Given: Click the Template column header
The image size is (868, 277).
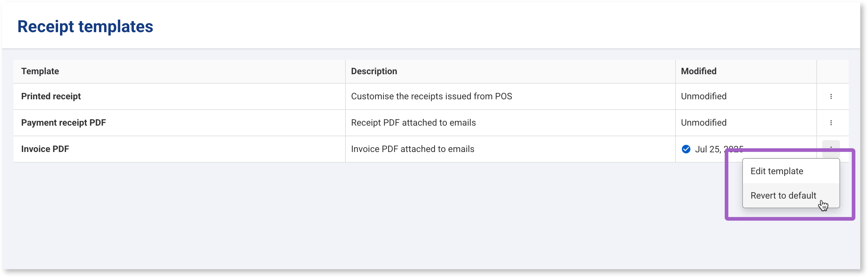Looking at the screenshot, I should pyautogui.click(x=40, y=71).
